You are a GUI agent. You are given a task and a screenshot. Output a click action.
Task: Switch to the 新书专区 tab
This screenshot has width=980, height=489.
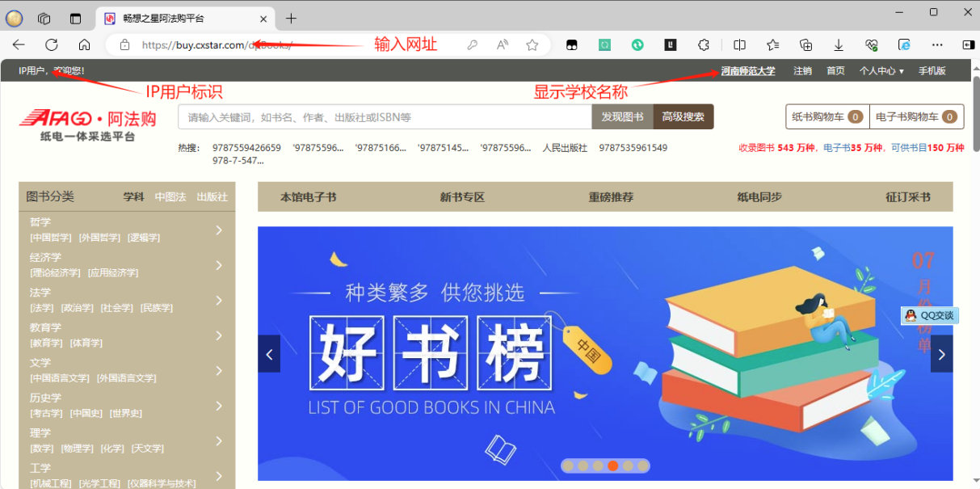click(x=462, y=197)
